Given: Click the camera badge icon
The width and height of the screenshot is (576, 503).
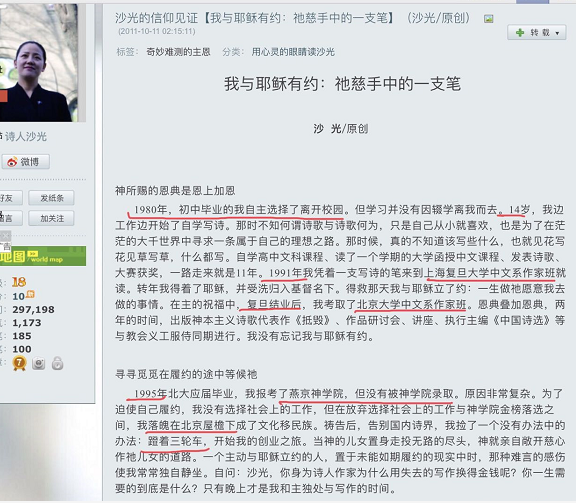Looking at the screenshot, I should click(x=39, y=363).
